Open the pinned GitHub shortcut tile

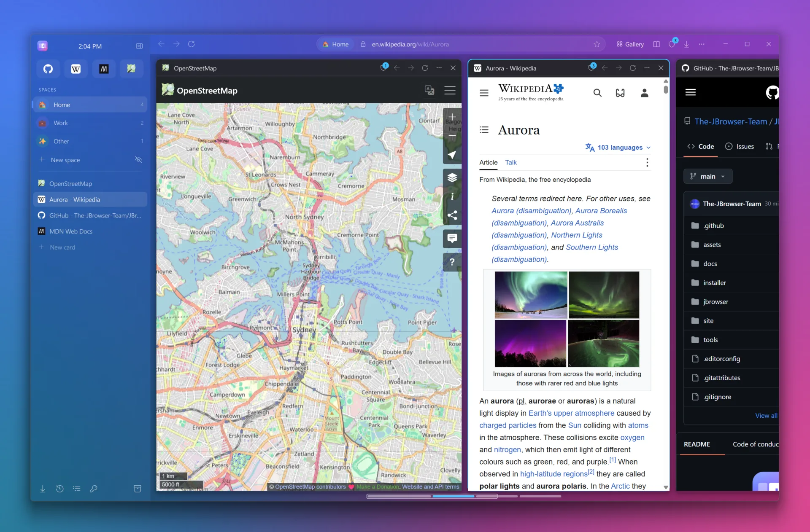48,69
